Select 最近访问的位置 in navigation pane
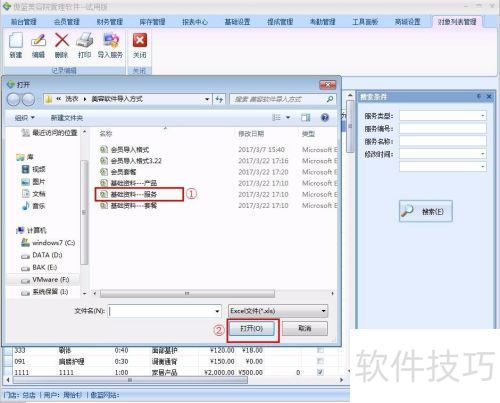 (x=49, y=133)
